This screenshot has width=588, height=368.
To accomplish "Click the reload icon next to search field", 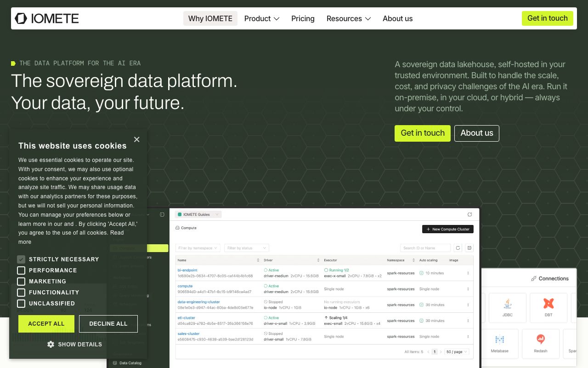I will point(458,248).
